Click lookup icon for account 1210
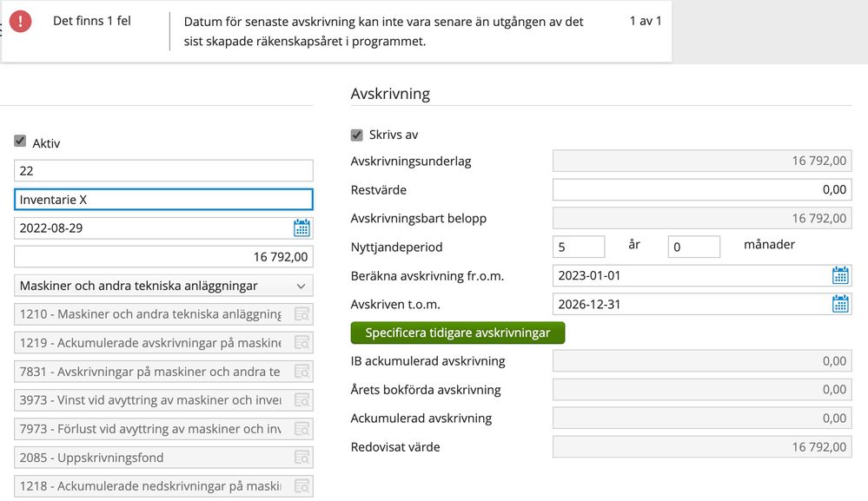The height and width of the screenshot is (501, 868). 301,314
